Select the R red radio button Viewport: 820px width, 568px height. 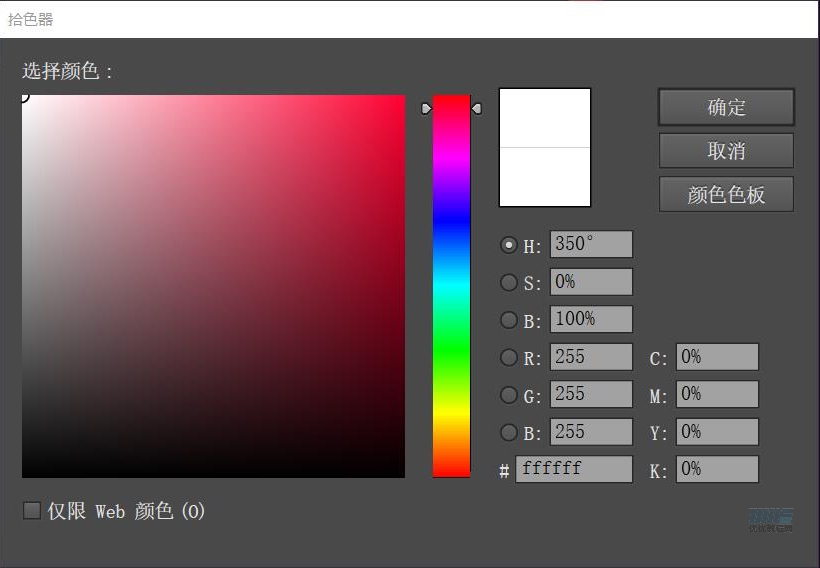(x=509, y=358)
